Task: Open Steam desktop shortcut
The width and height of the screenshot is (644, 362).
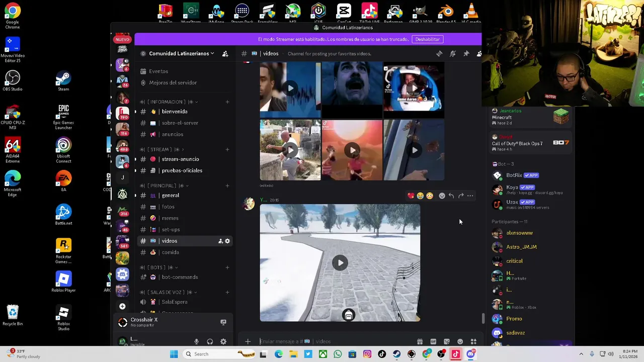Action: (63, 81)
